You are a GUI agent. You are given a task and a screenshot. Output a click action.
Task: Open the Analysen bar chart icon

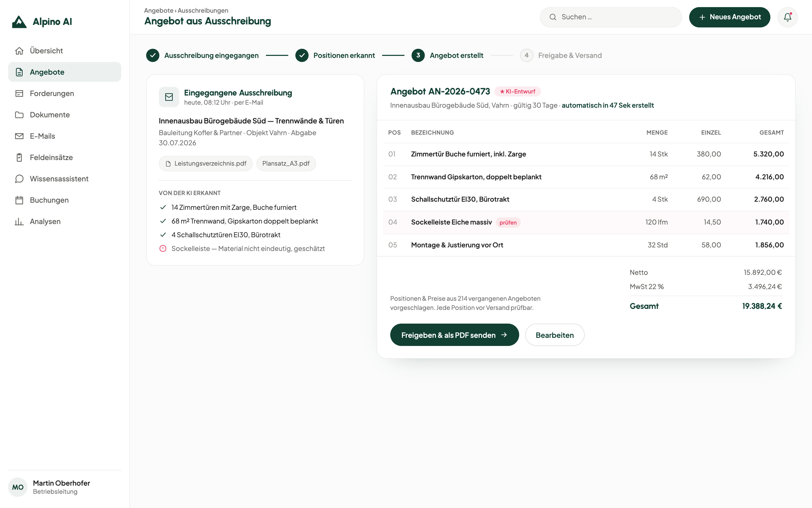tap(19, 221)
